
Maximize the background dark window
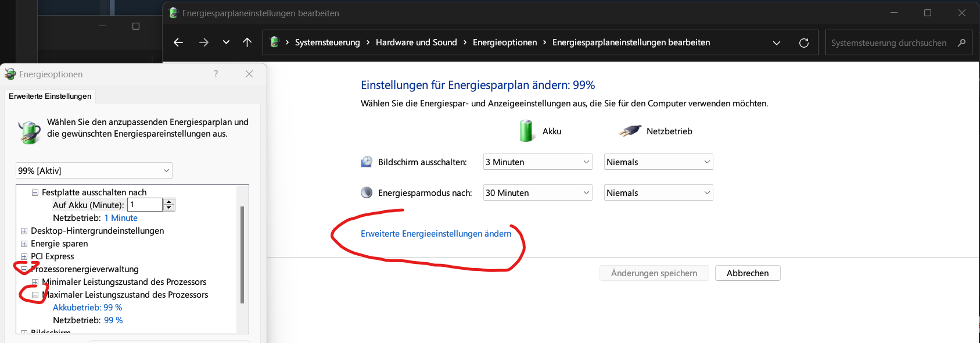point(136,26)
